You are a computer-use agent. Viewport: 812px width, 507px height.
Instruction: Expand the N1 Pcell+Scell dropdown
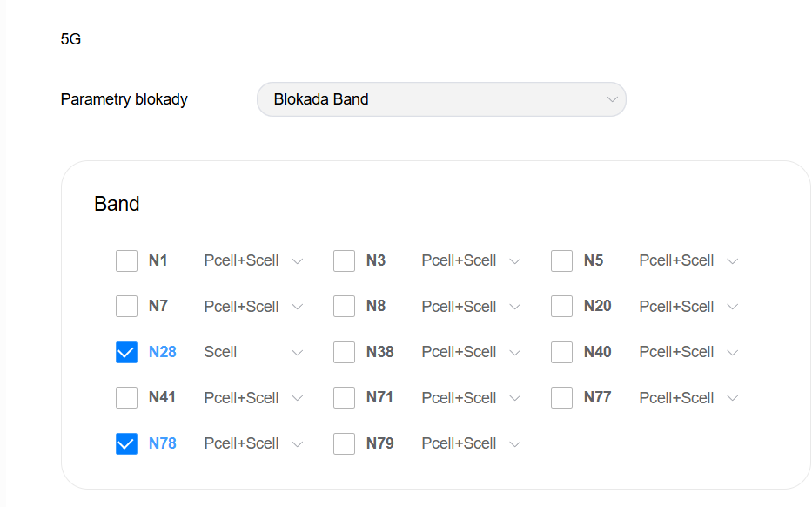coord(253,260)
